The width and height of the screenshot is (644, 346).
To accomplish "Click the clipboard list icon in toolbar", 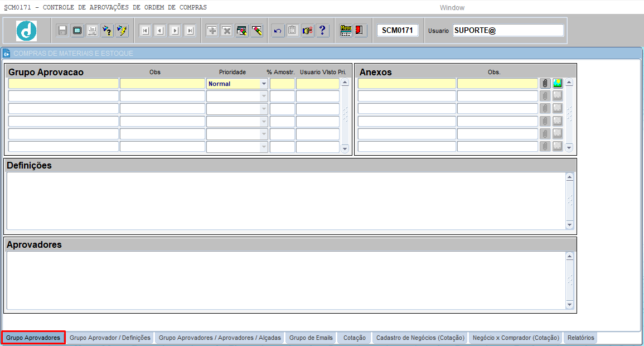I will pyautogui.click(x=292, y=30).
